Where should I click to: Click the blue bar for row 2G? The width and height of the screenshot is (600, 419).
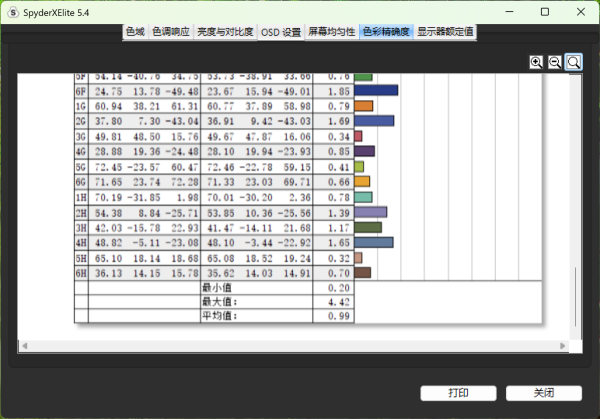point(374,121)
